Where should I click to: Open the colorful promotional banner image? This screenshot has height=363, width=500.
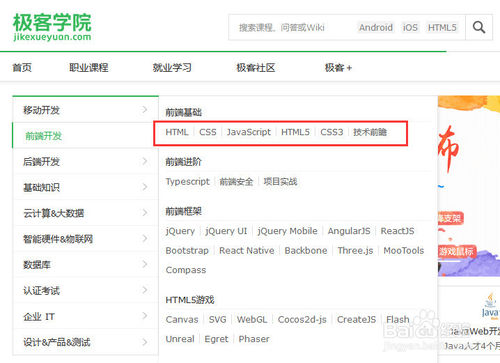click(x=469, y=187)
